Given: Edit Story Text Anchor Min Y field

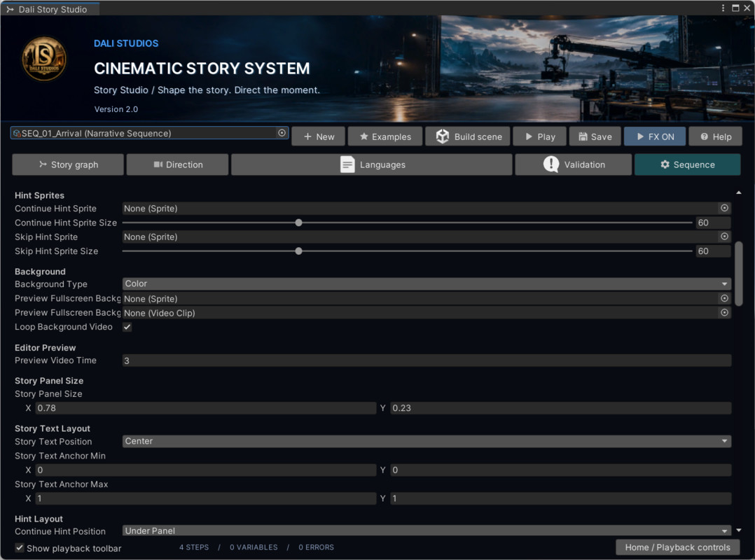Looking at the screenshot, I should point(560,470).
